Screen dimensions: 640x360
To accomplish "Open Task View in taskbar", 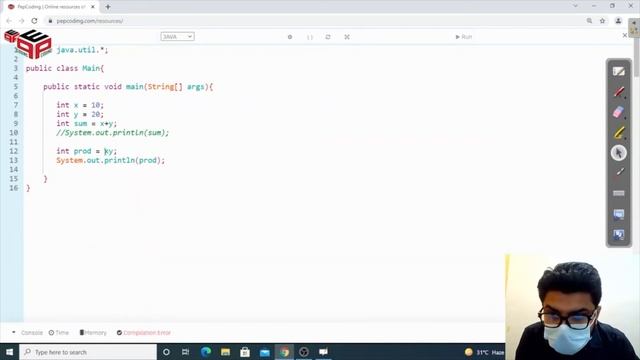I will [186, 351].
